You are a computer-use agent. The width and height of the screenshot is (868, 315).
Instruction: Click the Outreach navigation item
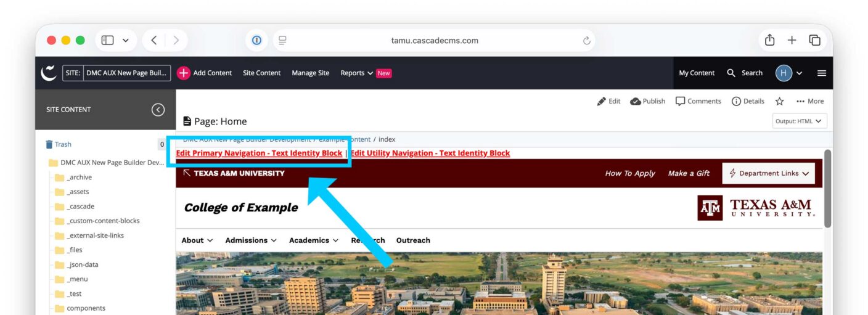point(413,240)
